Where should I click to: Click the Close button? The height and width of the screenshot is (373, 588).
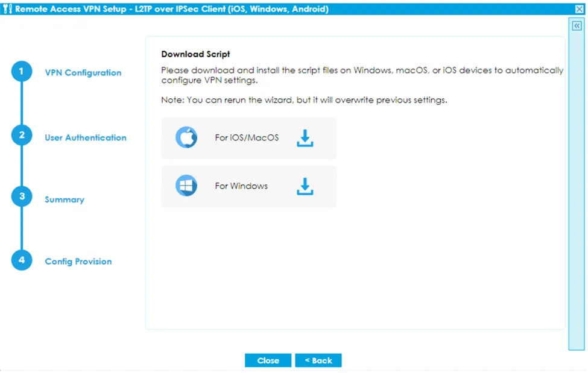[x=268, y=360]
